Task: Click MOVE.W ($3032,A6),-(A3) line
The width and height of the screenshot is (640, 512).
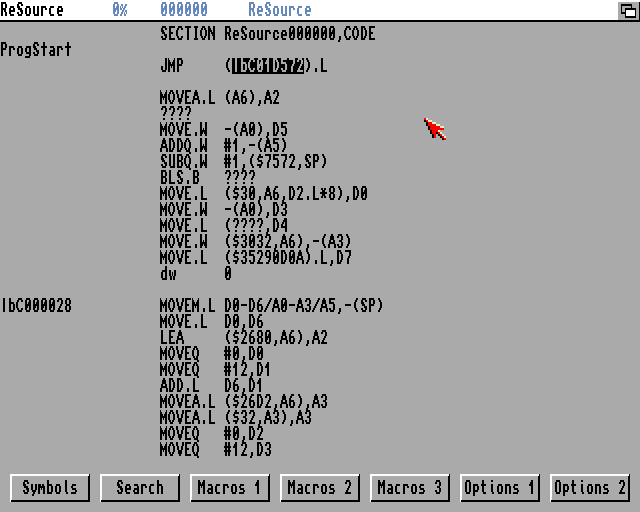Action: click(256, 242)
